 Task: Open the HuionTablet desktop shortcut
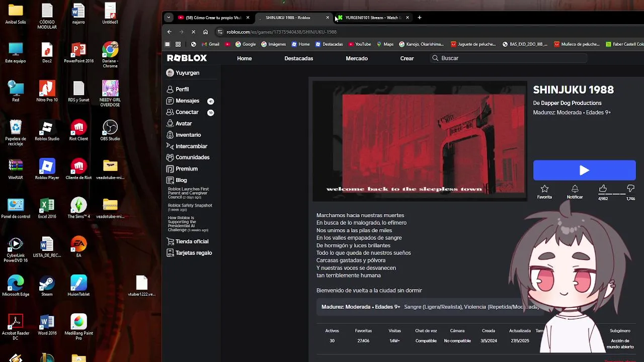tap(78, 286)
